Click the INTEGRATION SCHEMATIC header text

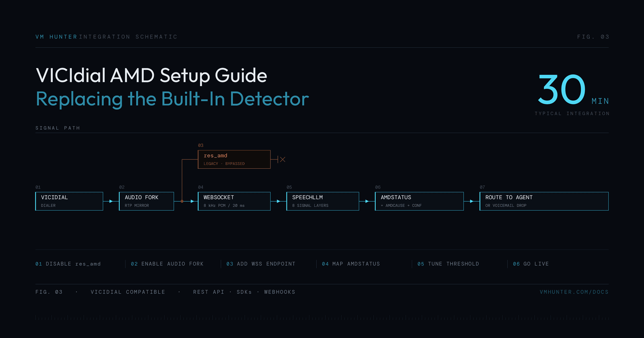tap(128, 37)
